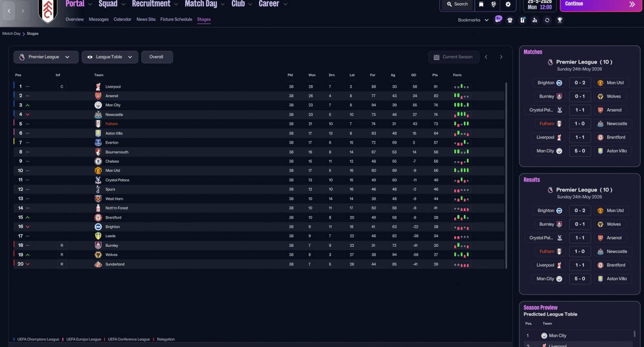
Task: Click the Chelsea badge in league table
Action: [98, 161]
